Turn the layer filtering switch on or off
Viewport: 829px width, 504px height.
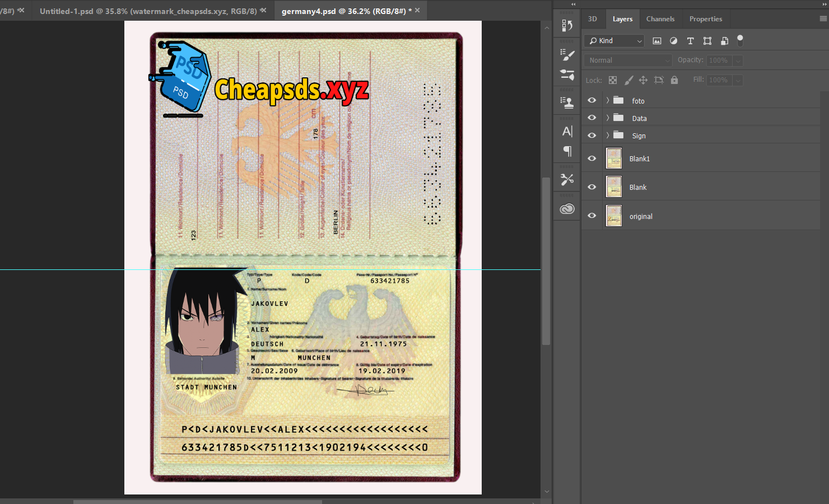[x=740, y=40]
